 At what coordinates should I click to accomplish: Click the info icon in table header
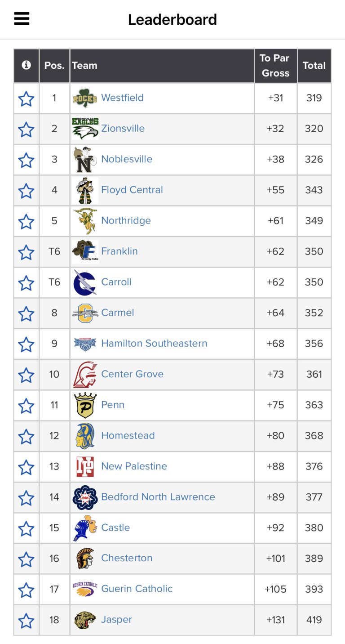click(27, 65)
